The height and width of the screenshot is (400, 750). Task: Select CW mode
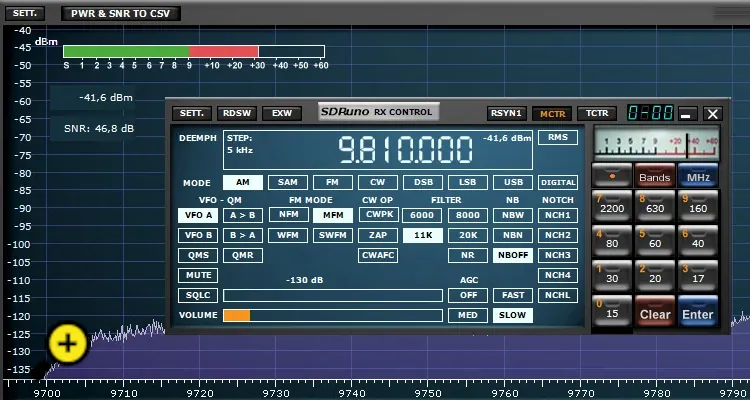point(378,182)
